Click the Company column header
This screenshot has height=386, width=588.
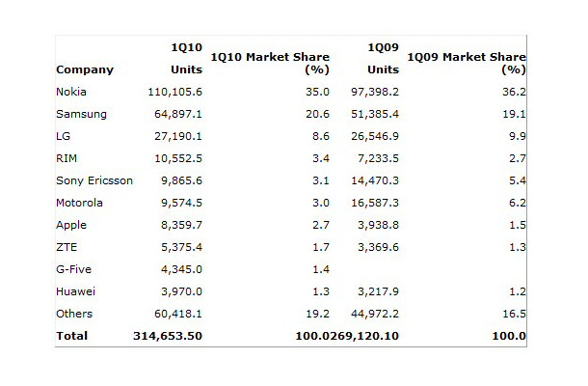tap(85, 69)
